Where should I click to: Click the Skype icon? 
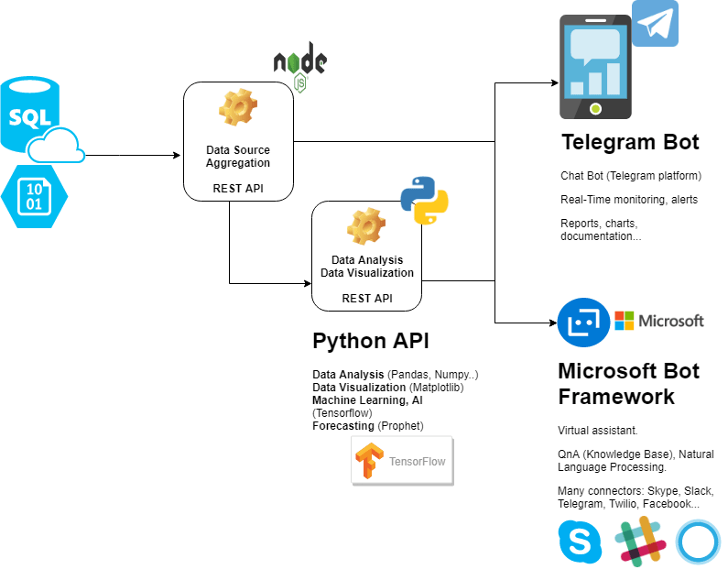580,542
